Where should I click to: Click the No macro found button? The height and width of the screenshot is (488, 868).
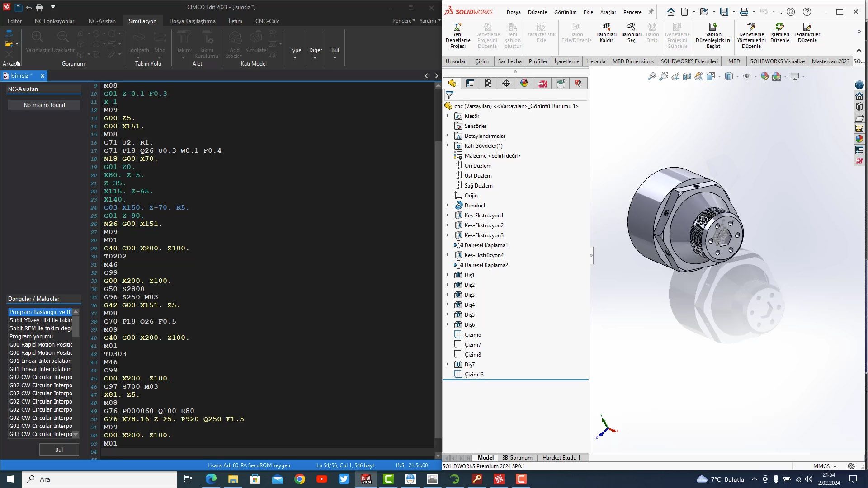(44, 105)
